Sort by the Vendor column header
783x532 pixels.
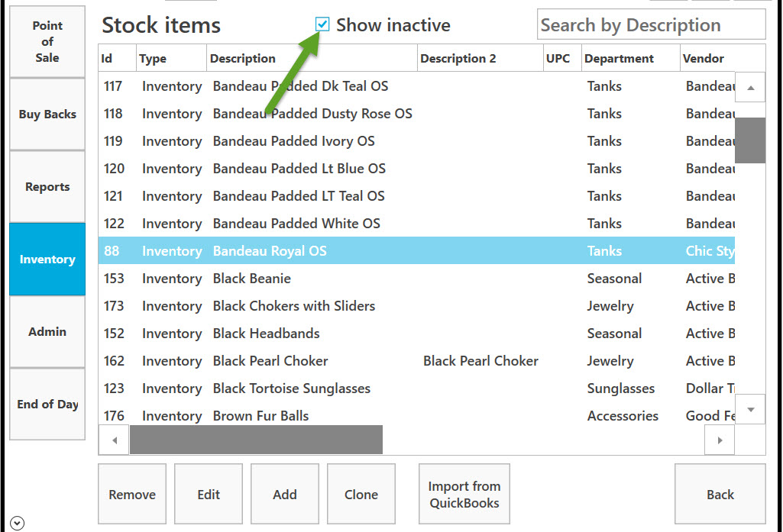click(723, 58)
